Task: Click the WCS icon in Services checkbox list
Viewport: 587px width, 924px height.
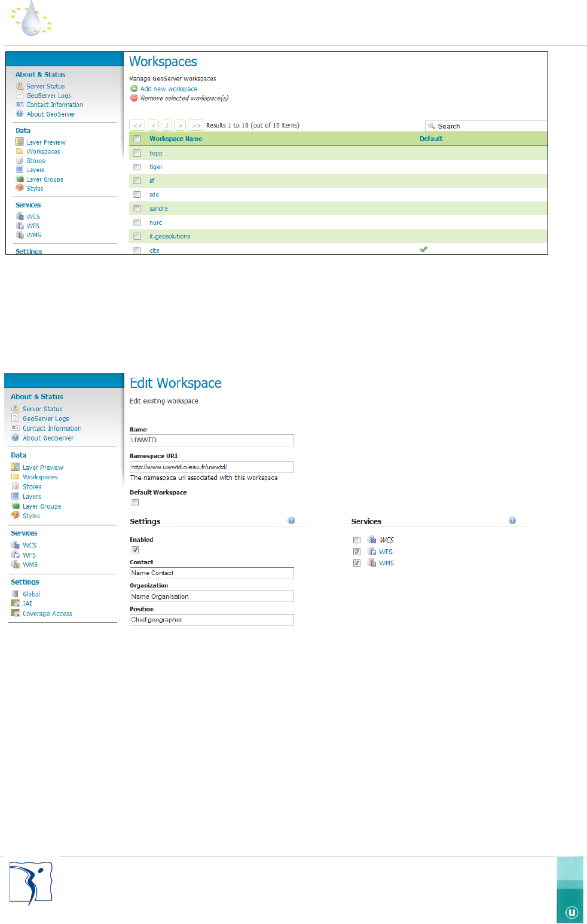Action: pos(372,540)
